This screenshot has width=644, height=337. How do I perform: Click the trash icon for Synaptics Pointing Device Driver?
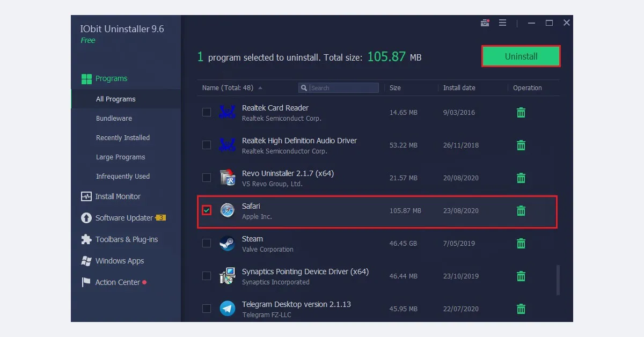point(521,276)
